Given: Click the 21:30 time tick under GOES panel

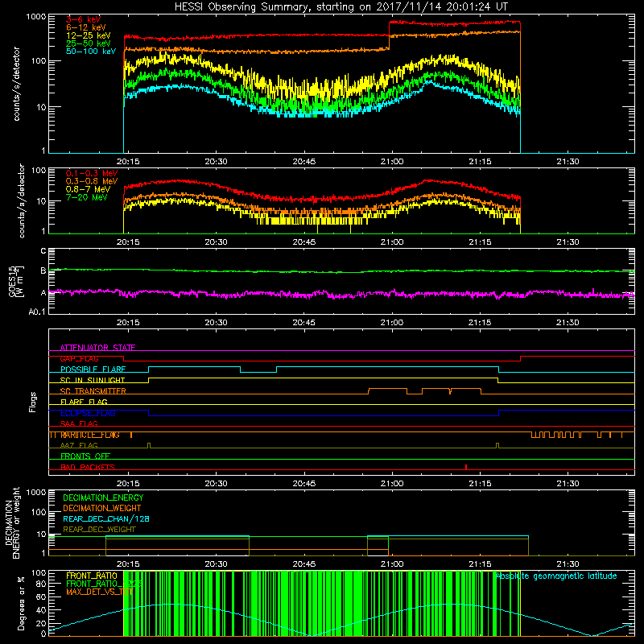Looking at the screenshot, I should pyautogui.click(x=568, y=323).
